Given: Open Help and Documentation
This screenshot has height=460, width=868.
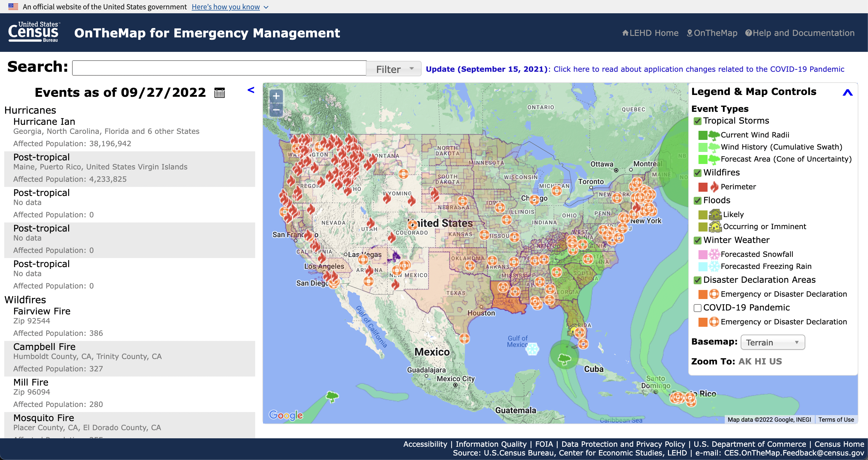Looking at the screenshot, I should click(800, 33).
